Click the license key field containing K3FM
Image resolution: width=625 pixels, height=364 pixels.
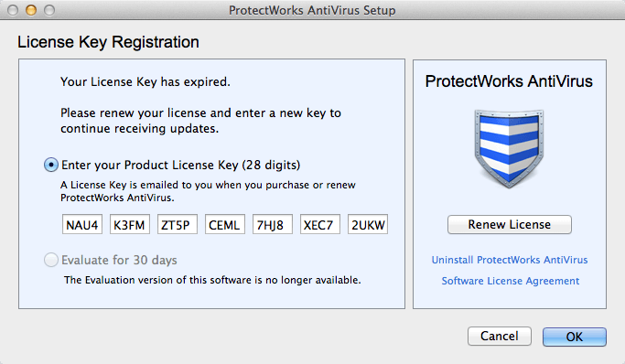(x=130, y=225)
